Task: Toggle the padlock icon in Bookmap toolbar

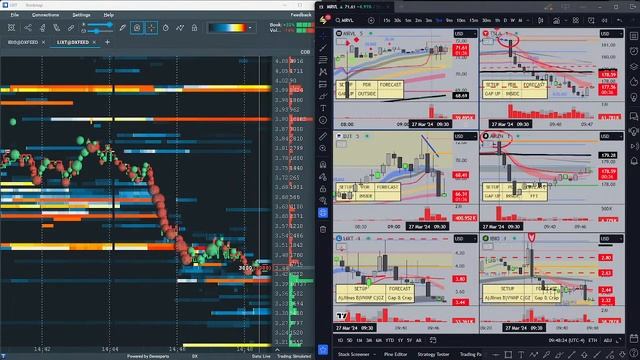Action: pos(194,28)
